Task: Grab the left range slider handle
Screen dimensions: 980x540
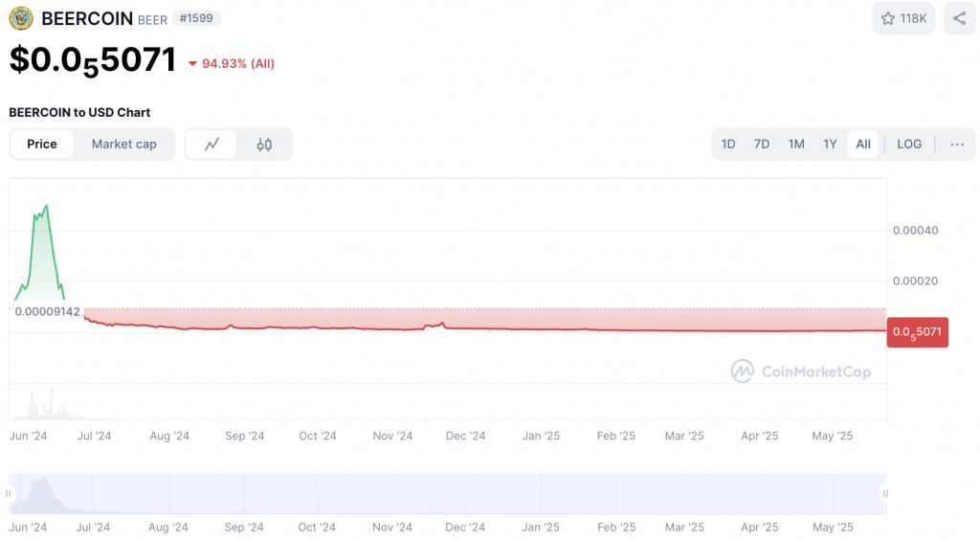Action: (x=8, y=494)
